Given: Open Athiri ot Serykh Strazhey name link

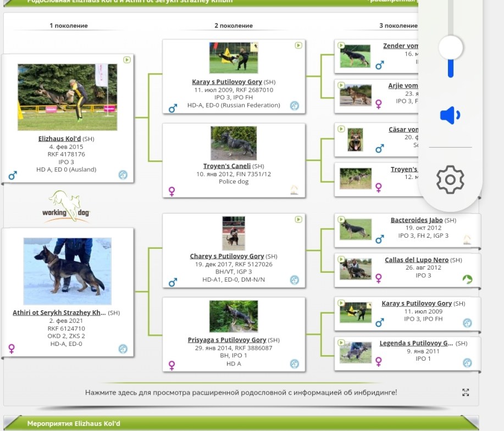Looking at the screenshot, I should (59, 312).
